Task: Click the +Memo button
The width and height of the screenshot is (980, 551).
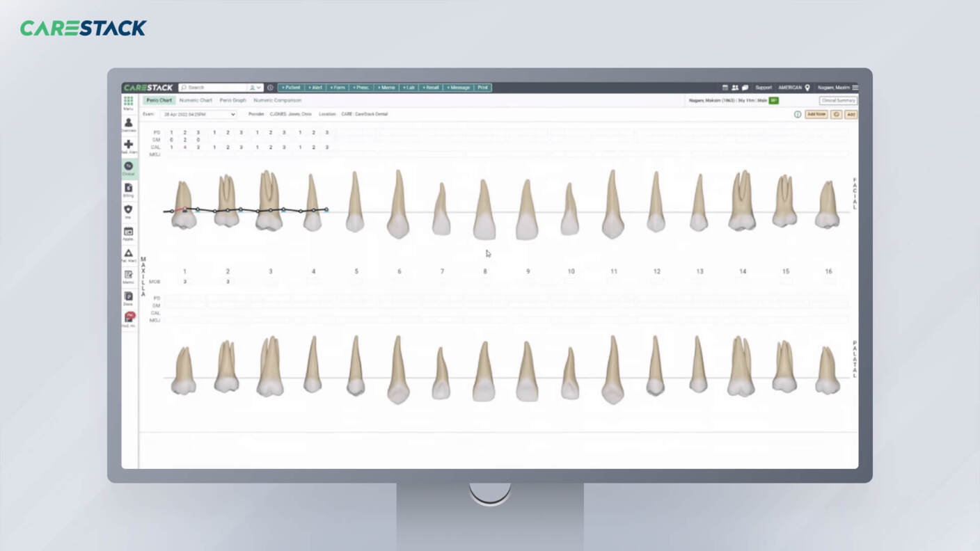Action: tap(386, 88)
